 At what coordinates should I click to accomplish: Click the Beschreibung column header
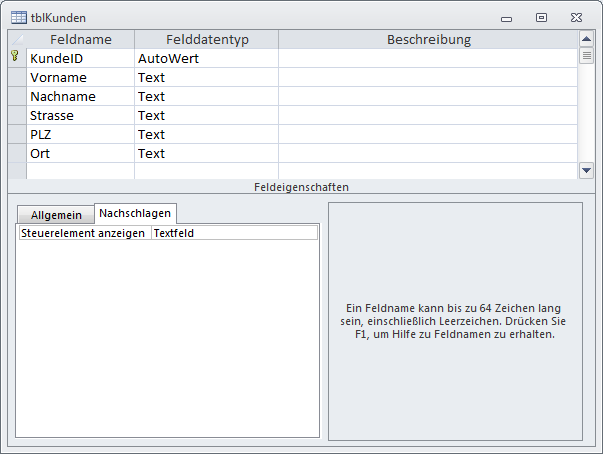428,39
